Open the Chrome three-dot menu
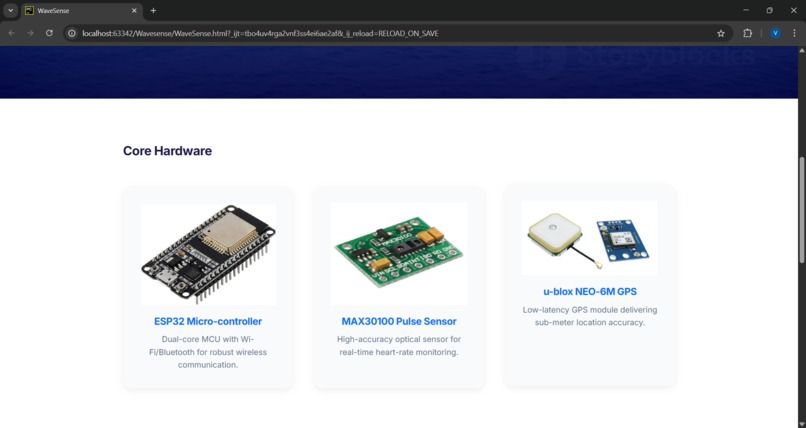This screenshot has height=428, width=806. click(794, 33)
